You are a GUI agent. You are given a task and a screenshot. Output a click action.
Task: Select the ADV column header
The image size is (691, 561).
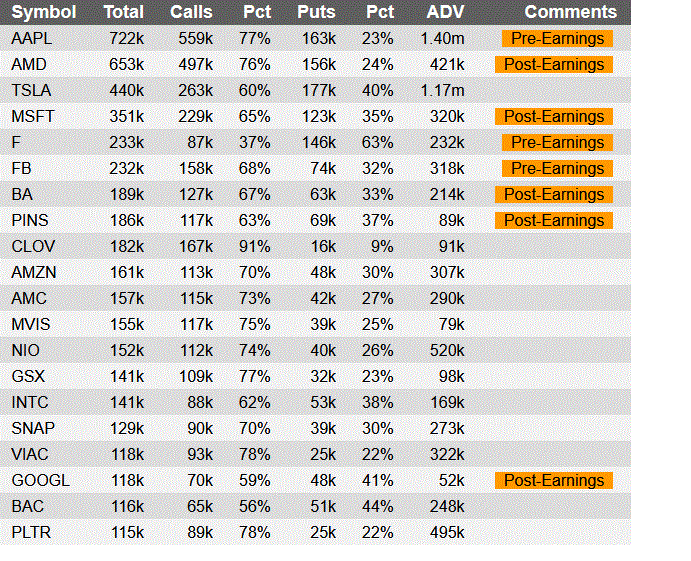445,12
